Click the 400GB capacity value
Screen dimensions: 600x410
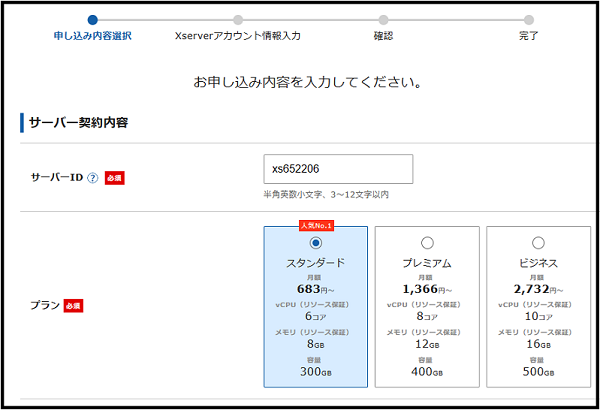coord(427,372)
